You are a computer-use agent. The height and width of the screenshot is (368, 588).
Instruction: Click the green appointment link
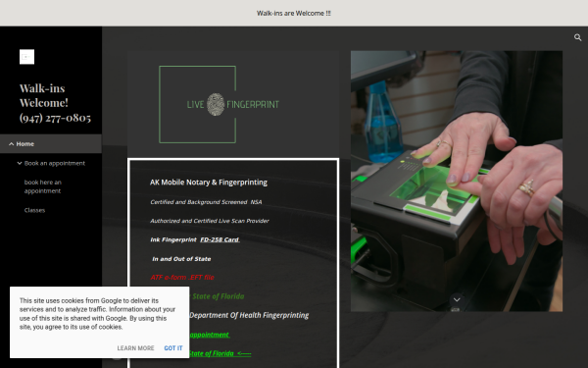pyautogui.click(x=210, y=335)
